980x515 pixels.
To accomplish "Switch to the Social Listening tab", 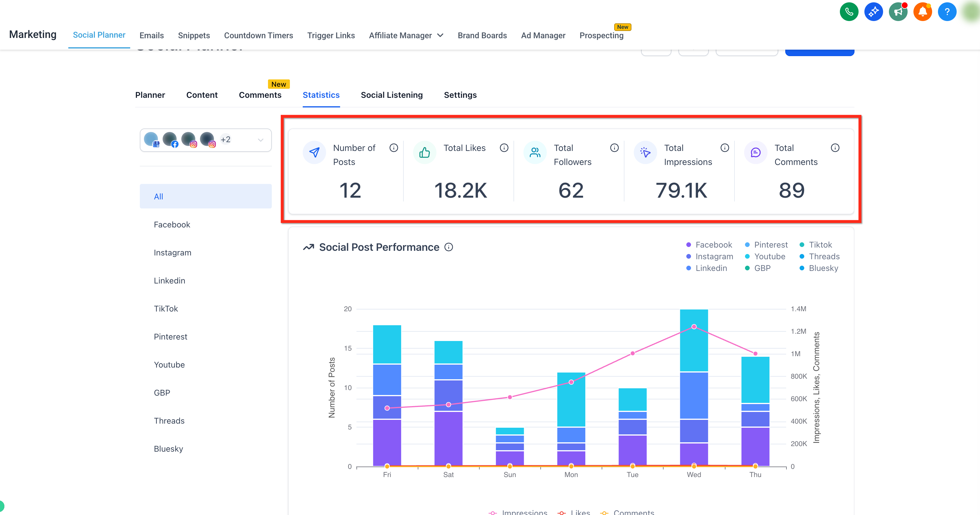I will pyautogui.click(x=391, y=95).
